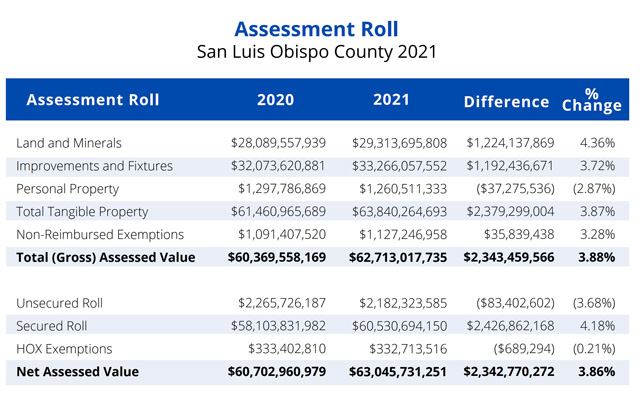Click the value $1,260,511,333
Image resolution: width=640 pixels, height=397 pixels.
403,189
